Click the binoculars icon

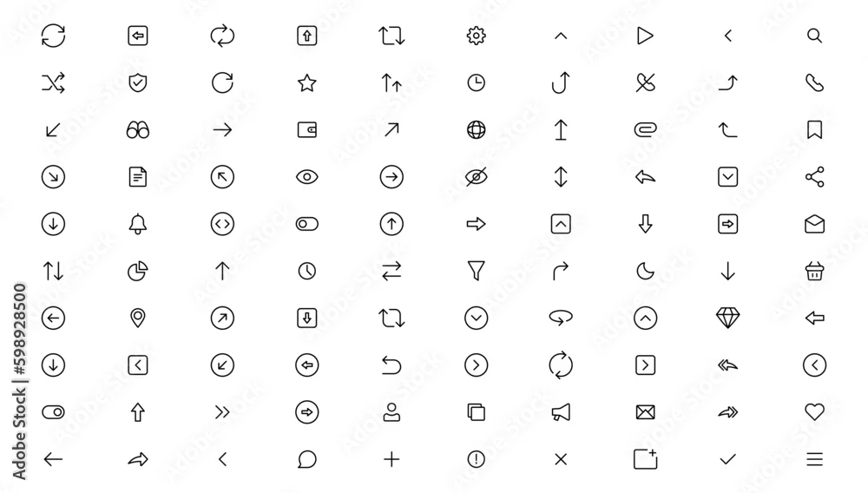pos(138,130)
